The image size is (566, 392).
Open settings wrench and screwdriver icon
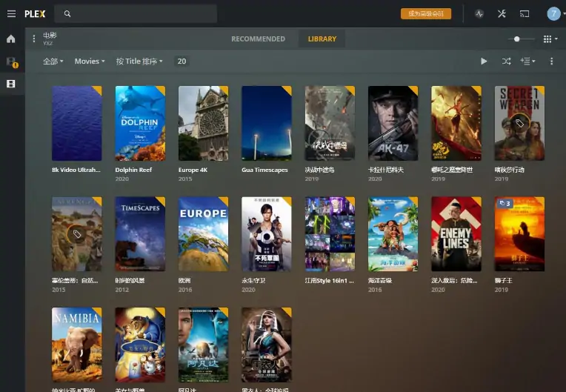[502, 14]
